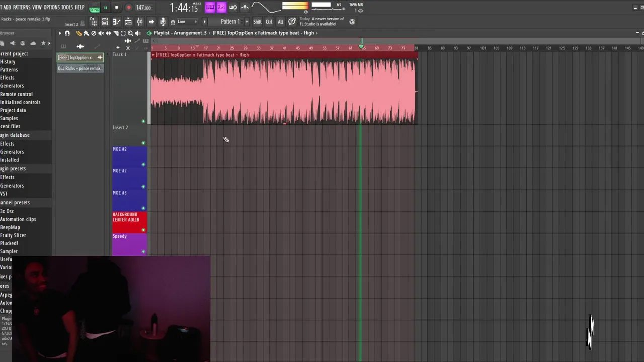Mute the MOE #3 track
This screenshot has height=362, width=644.
click(x=143, y=208)
